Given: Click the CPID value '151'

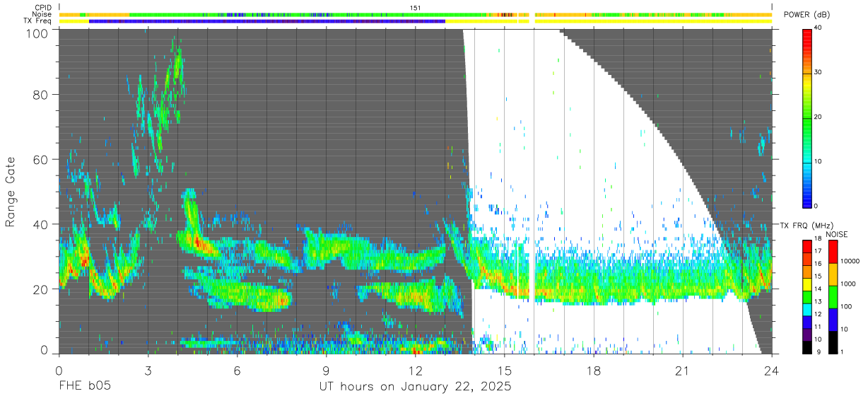Looking at the screenshot, I should pyautogui.click(x=416, y=7).
